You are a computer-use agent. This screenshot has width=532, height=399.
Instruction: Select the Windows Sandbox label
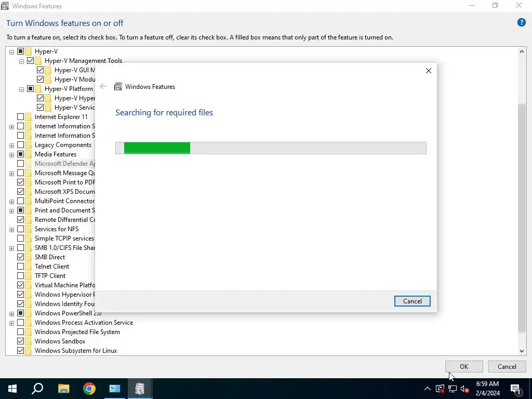(x=60, y=341)
